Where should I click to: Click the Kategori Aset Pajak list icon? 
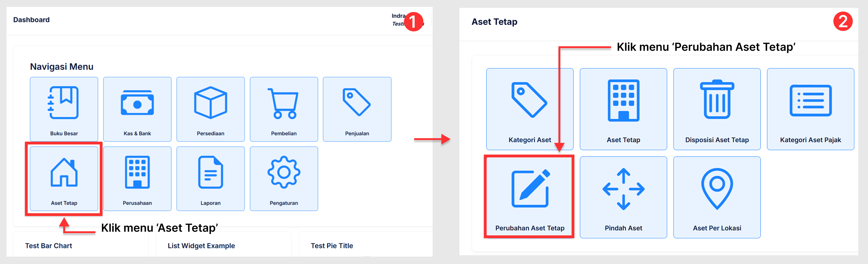click(810, 100)
